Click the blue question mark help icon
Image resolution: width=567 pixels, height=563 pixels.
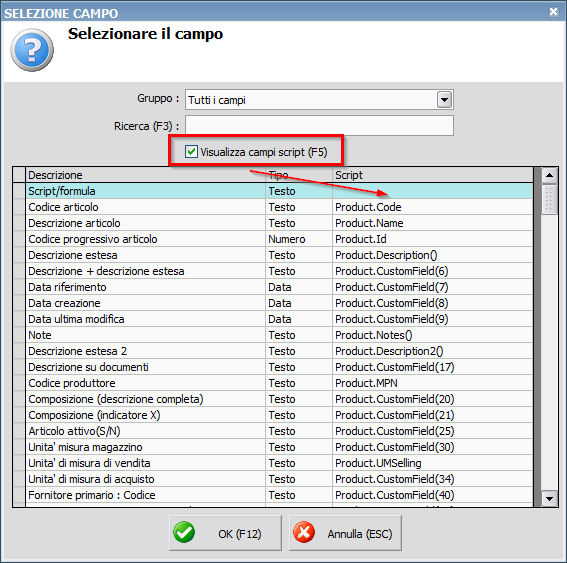[32, 50]
